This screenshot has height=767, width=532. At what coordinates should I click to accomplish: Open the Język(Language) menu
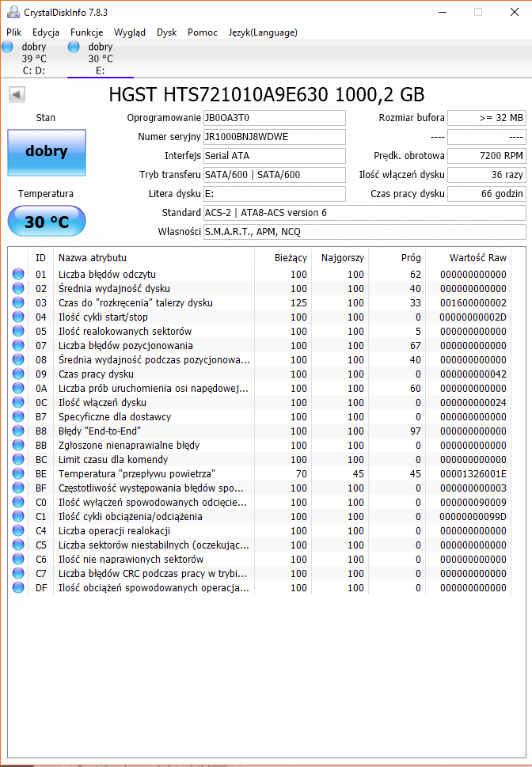pyautogui.click(x=263, y=32)
